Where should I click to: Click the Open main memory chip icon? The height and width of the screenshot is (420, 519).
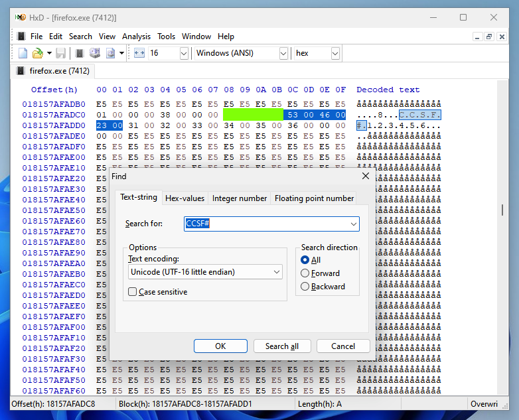(x=79, y=53)
